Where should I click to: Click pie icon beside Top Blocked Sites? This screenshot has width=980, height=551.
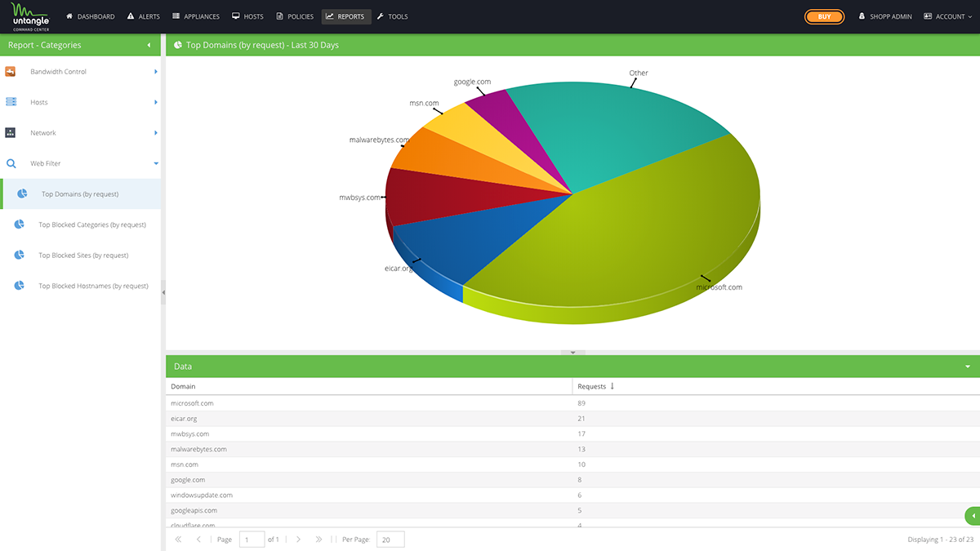pos(20,256)
